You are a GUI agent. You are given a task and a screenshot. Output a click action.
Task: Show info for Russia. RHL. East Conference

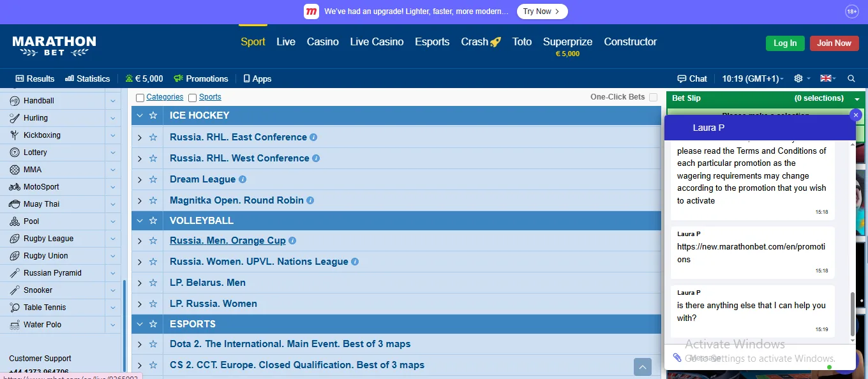313,137
